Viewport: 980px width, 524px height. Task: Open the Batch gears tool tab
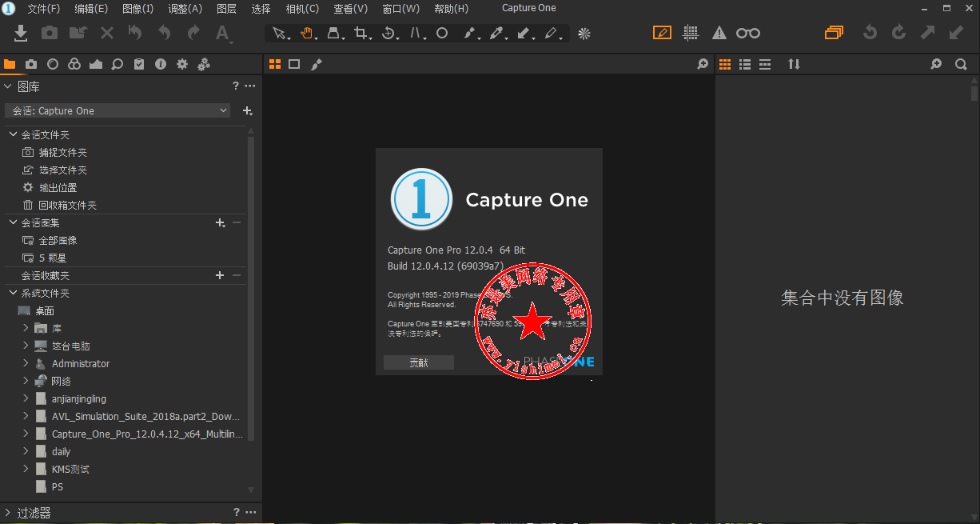[204, 64]
